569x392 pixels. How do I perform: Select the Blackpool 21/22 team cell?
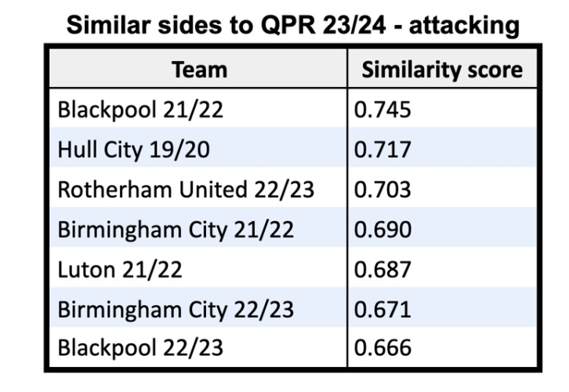click(141, 110)
